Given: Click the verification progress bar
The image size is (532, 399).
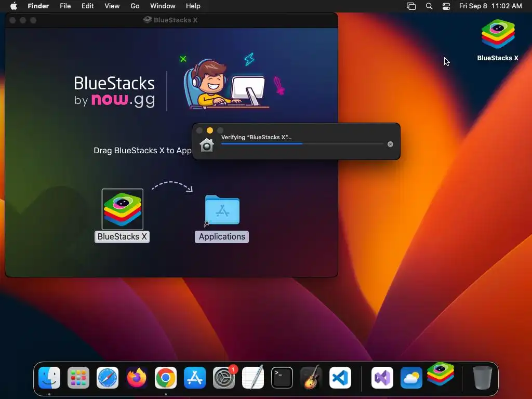Looking at the screenshot, I should tap(302, 144).
